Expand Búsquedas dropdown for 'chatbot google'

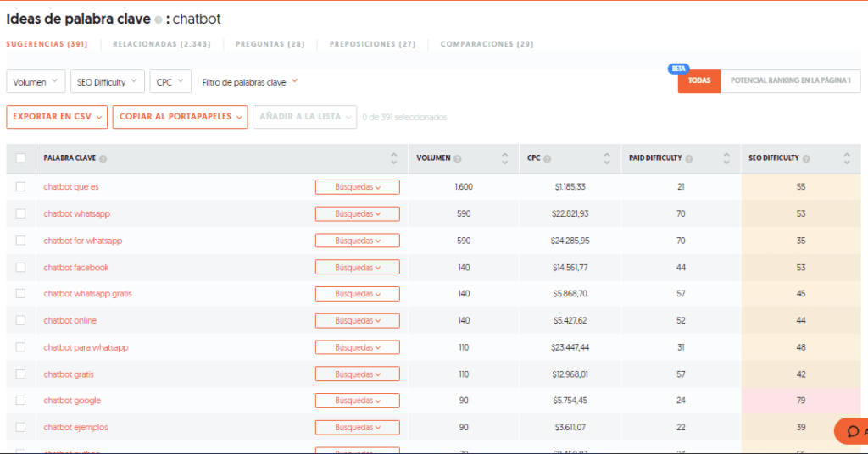[358, 401]
